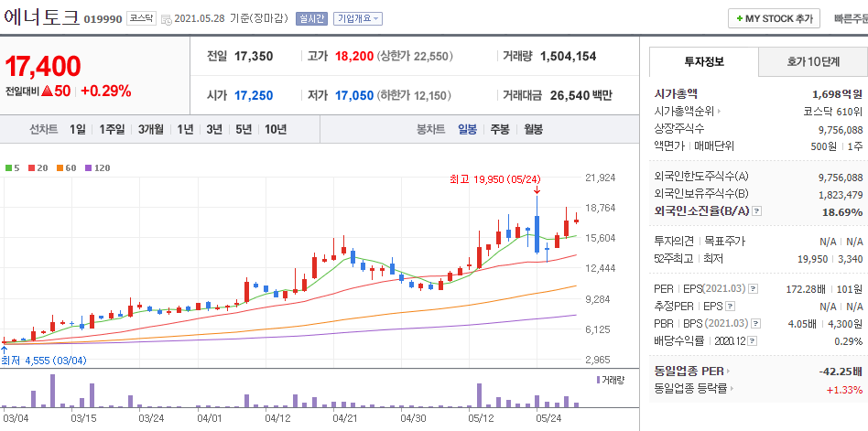868x431 pixels.
Task: Select 1일 line chart period
Action: [78, 129]
